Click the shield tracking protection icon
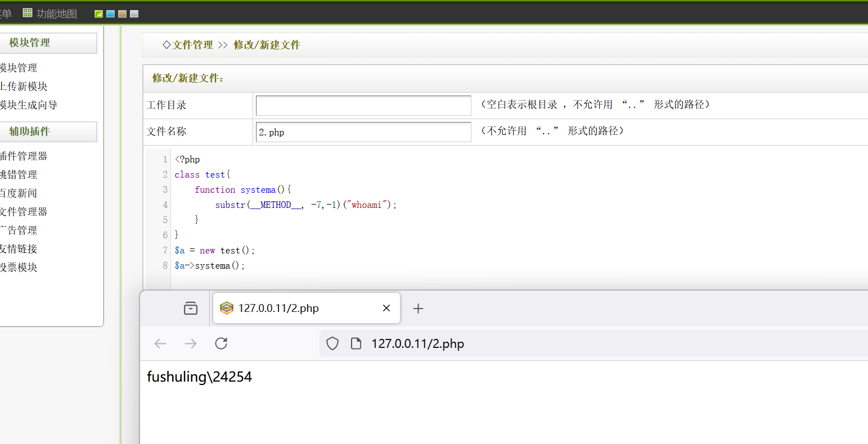This screenshot has width=868, height=444. pyautogui.click(x=332, y=343)
